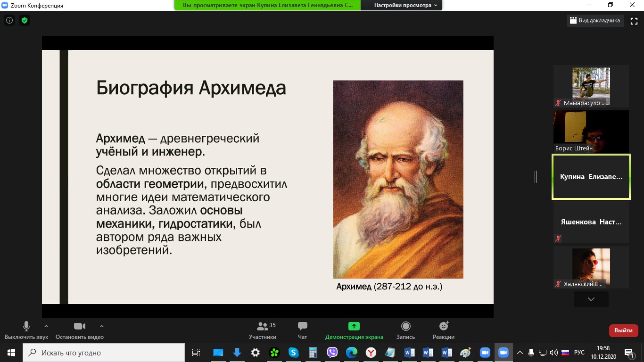Screen dimensions: 644x362
Task: Select Яшенкова Наст participant tile
Action: [x=591, y=222]
